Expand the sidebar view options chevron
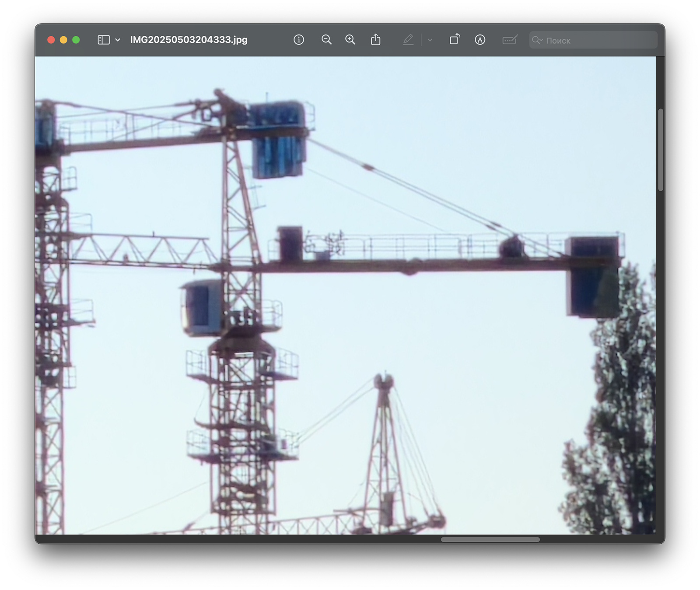This screenshot has width=700, height=590. coord(118,40)
